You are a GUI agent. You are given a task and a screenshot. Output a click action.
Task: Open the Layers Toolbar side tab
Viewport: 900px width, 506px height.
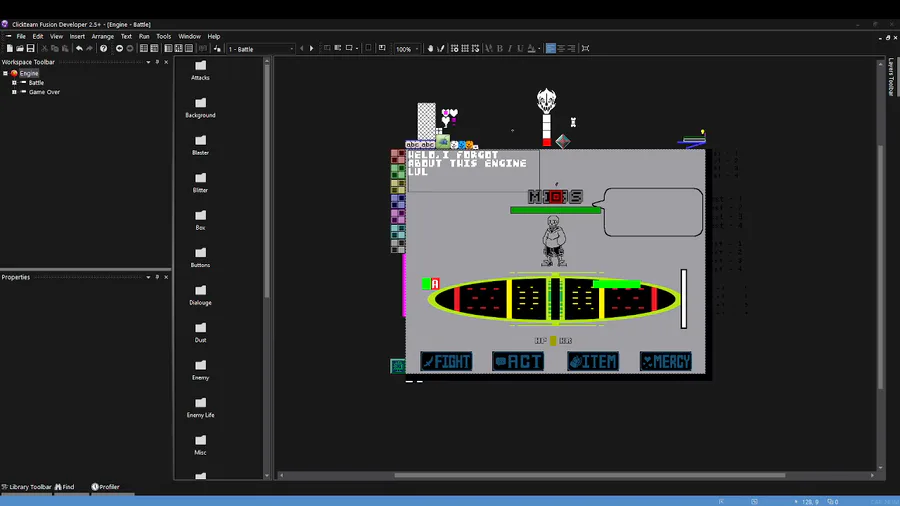pos(891,76)
